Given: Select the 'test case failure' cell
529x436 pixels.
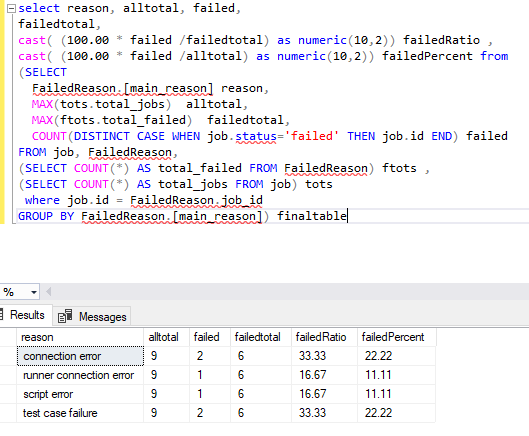Looking at the screenshot, I should coord(80,413).
